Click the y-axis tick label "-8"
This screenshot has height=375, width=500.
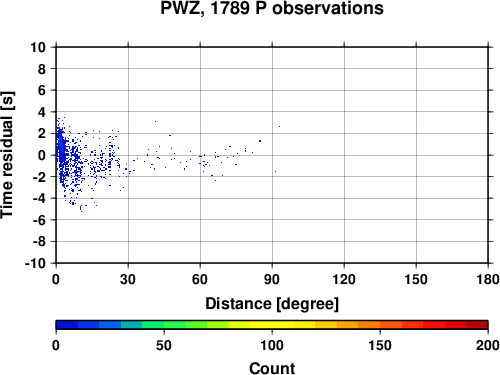[39, 242]
